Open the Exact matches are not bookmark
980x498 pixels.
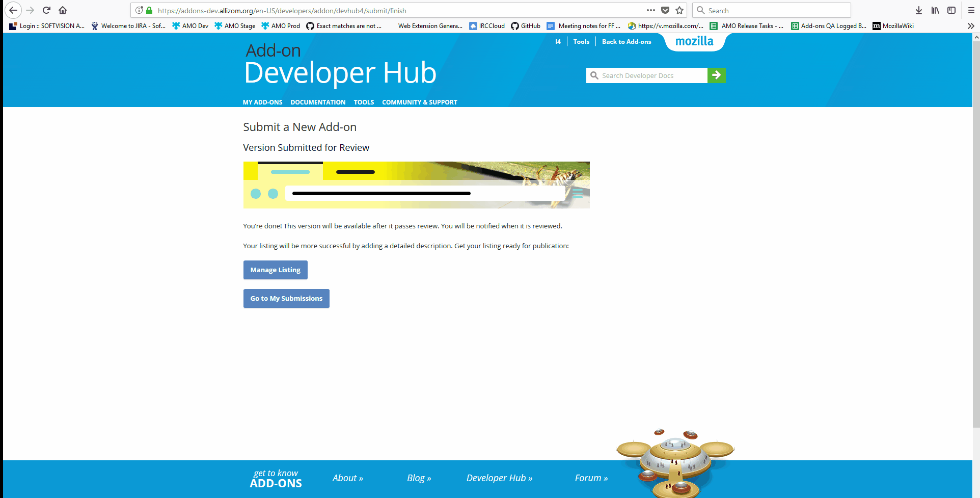344,26
